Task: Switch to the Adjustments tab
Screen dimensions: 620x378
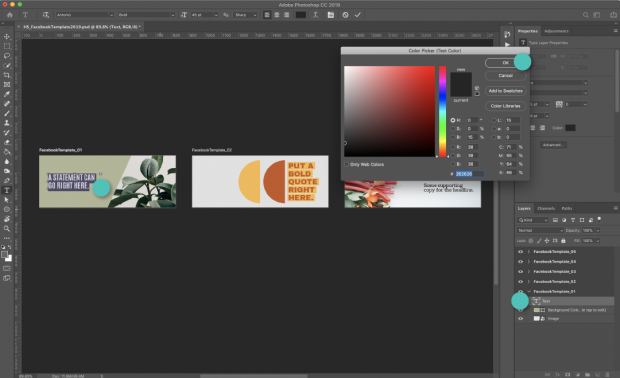Action: [x=556, y=31]
